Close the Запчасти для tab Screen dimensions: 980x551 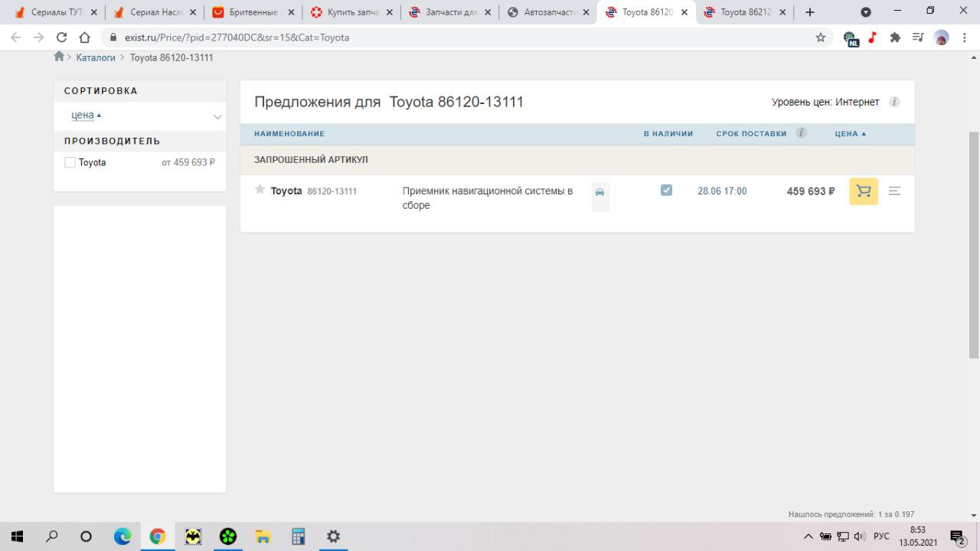(488, 12)
